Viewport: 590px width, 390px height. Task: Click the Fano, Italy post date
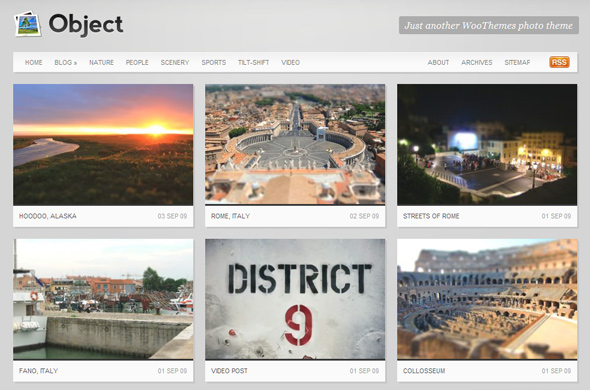coord(172,371)
